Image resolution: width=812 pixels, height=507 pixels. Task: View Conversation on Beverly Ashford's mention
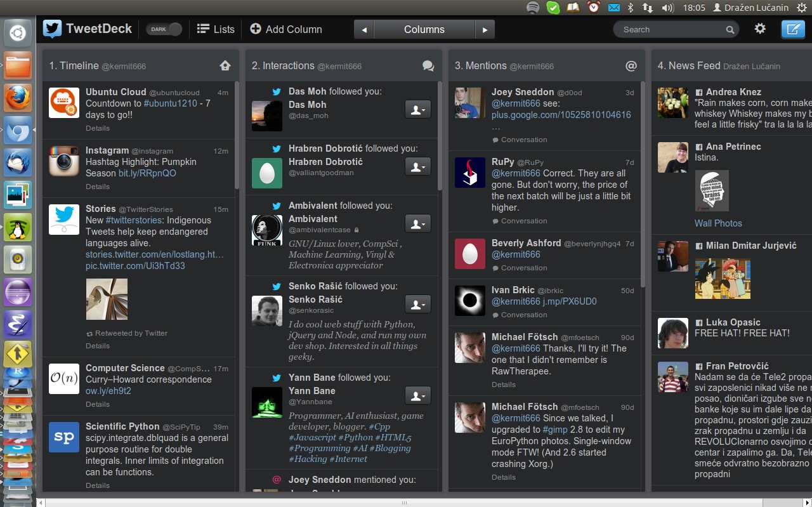coord(520,268)
